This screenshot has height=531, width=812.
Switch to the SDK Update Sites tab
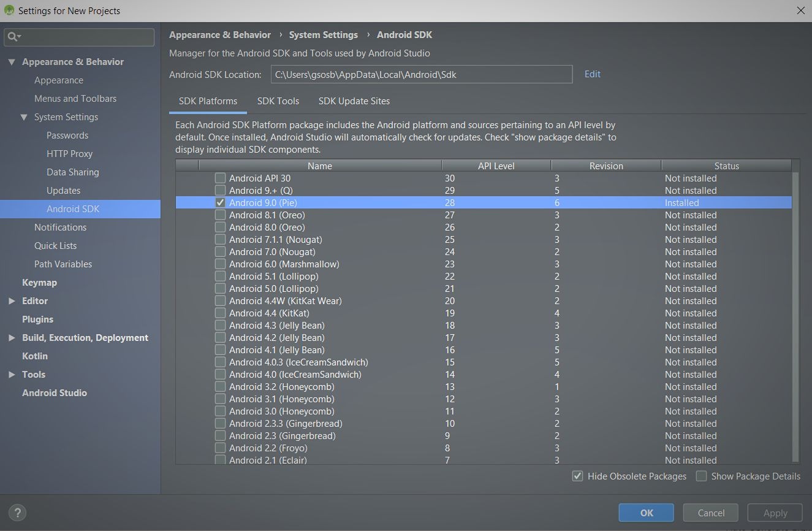click(354, 101)
